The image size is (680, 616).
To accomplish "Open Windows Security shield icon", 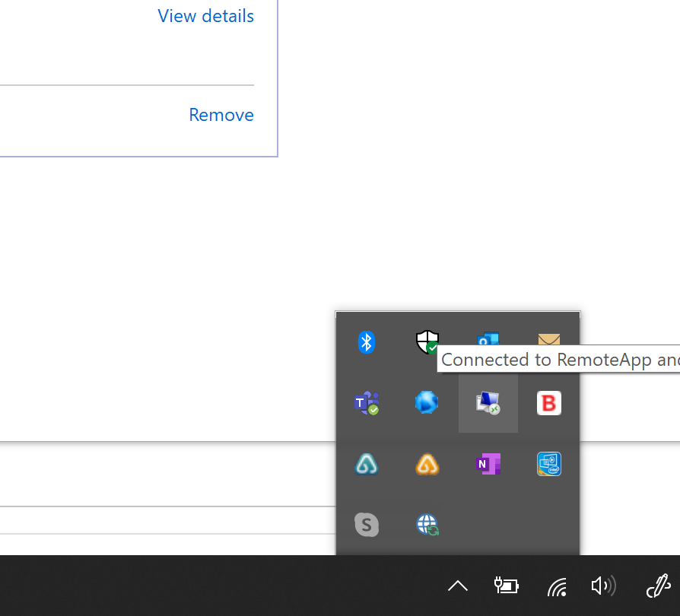I will tap(427, 342).
